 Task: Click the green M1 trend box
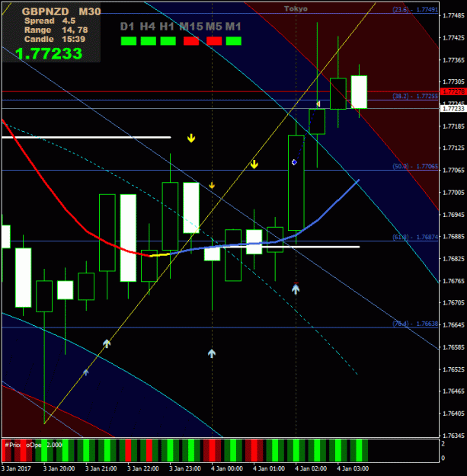point(234,41)
